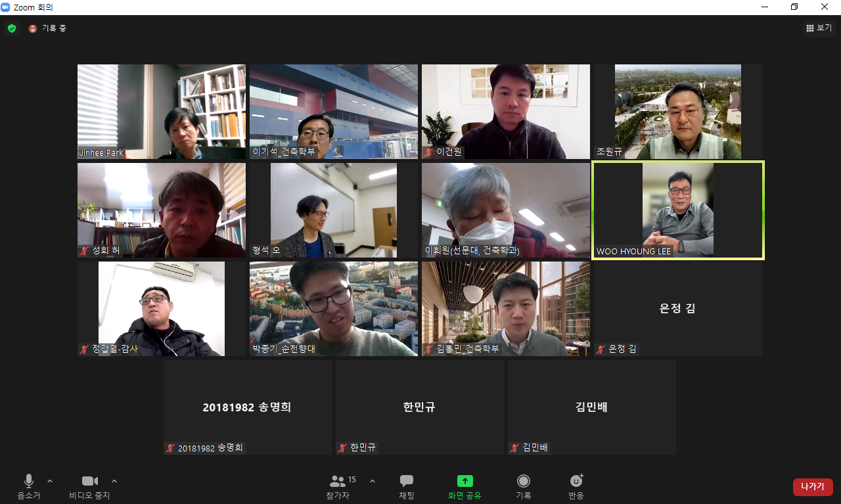841x504 pixels.
Task: Open reactions (반응) smiley icon
Action: click(x=576, y=482)
